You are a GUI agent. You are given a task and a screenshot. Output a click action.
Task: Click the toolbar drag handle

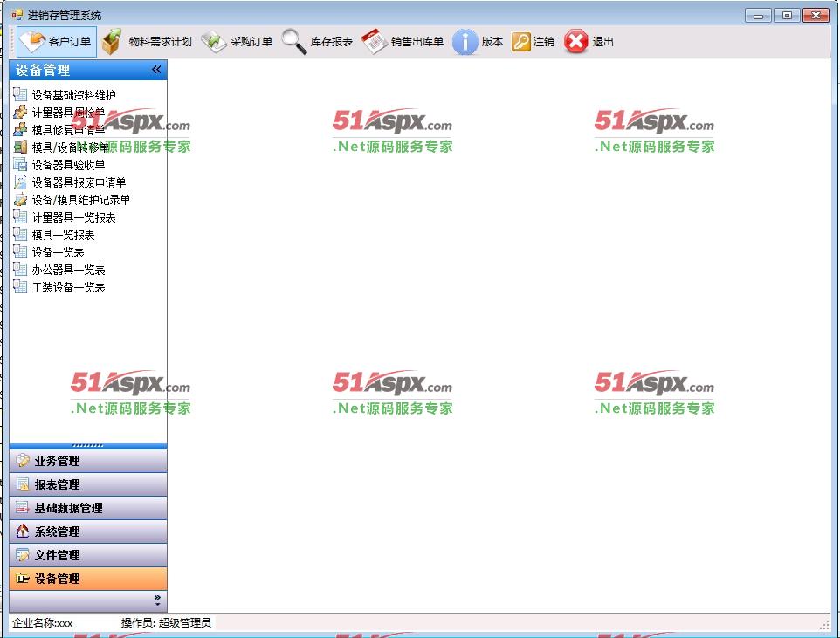(x=12, y=42)
